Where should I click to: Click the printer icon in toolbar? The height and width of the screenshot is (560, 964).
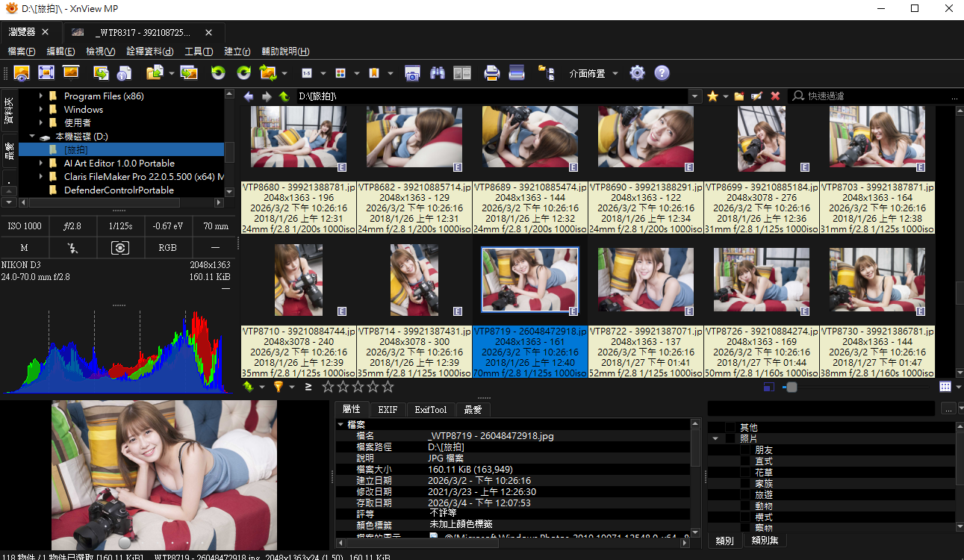tap(491, 73)
